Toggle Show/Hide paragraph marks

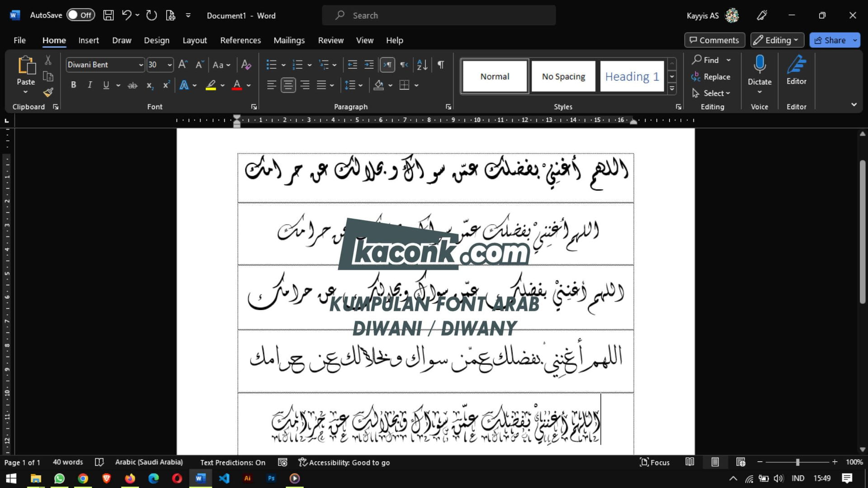pyautogui.click(x=441, y=65)
